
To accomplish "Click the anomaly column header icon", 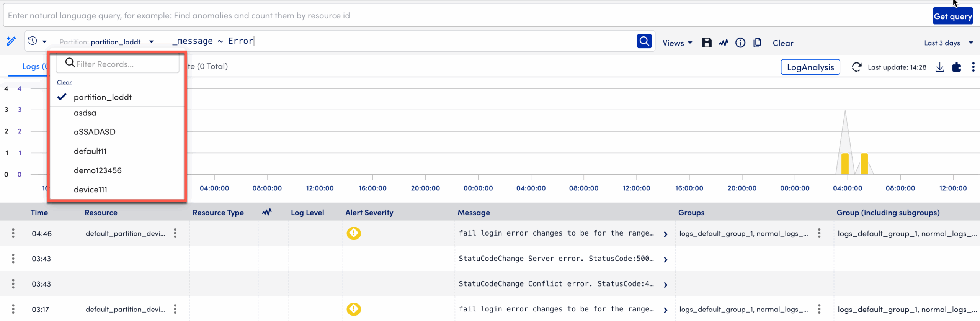I will click(267, 212).
